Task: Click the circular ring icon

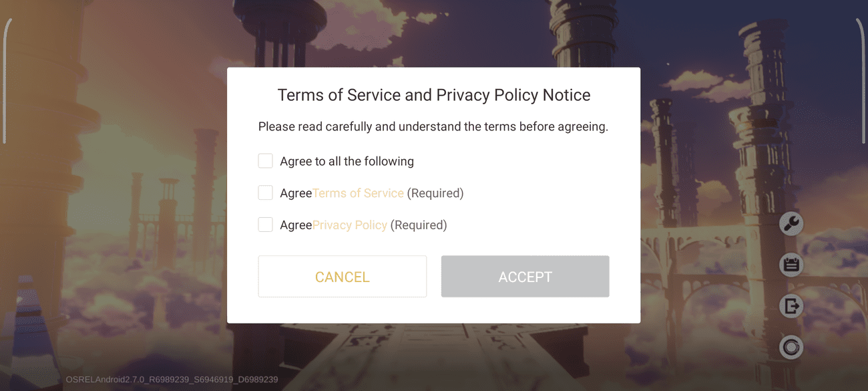Action: pyautogui.click(x=791, y=348)
